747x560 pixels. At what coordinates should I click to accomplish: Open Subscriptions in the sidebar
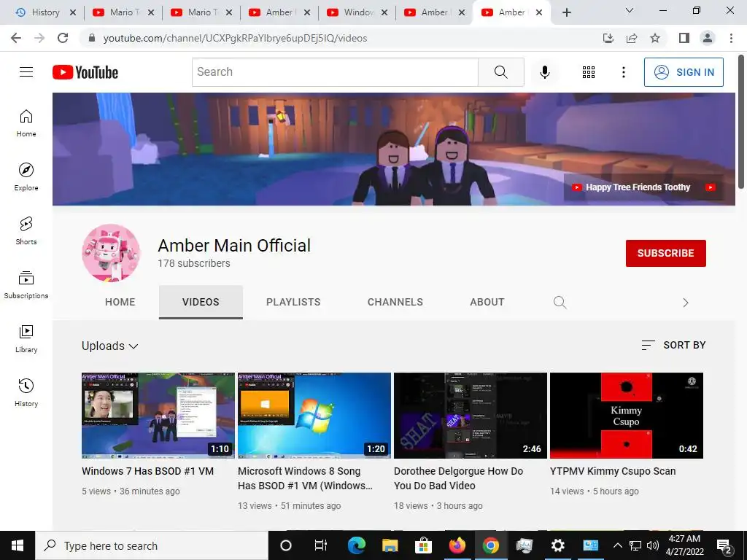(x=26, y=285)
